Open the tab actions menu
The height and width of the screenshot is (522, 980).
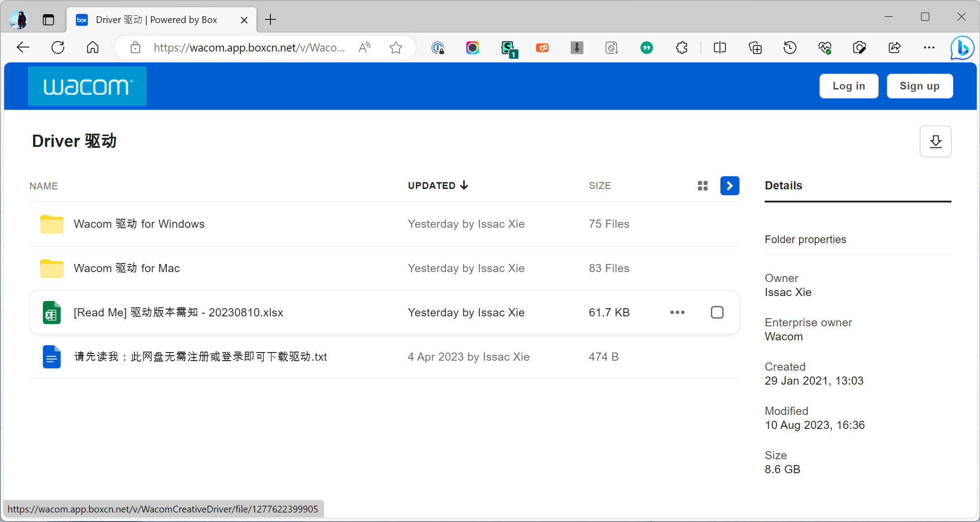pyautogui.click(x=48, y=20)
